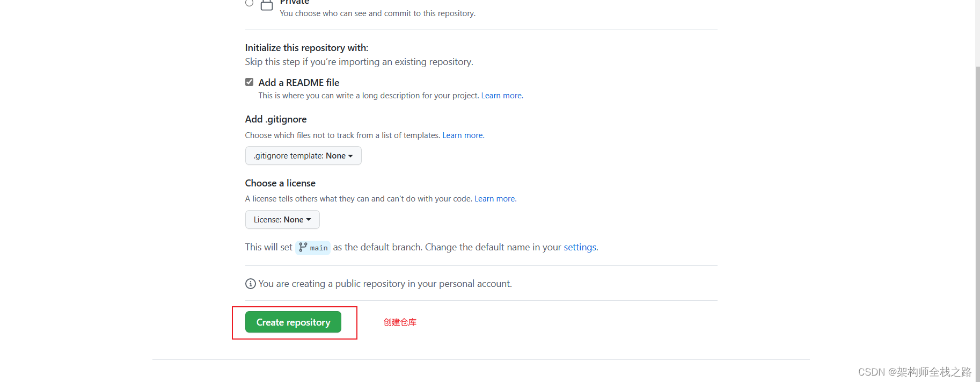This screenshot has height=382, width=980.
Task: Expand the .gitignore template dropdown
Action: [303, 156]
